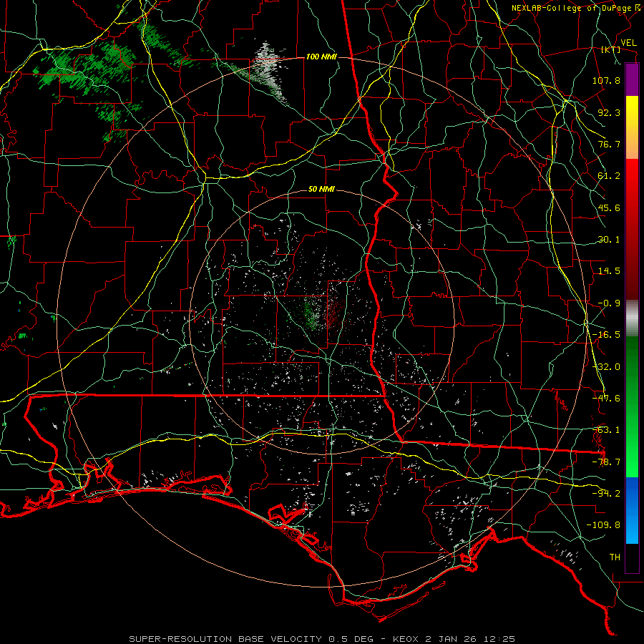Click the dark red segment of the color bar
This screenshot has width=644, height=644.
coord(632,263)
